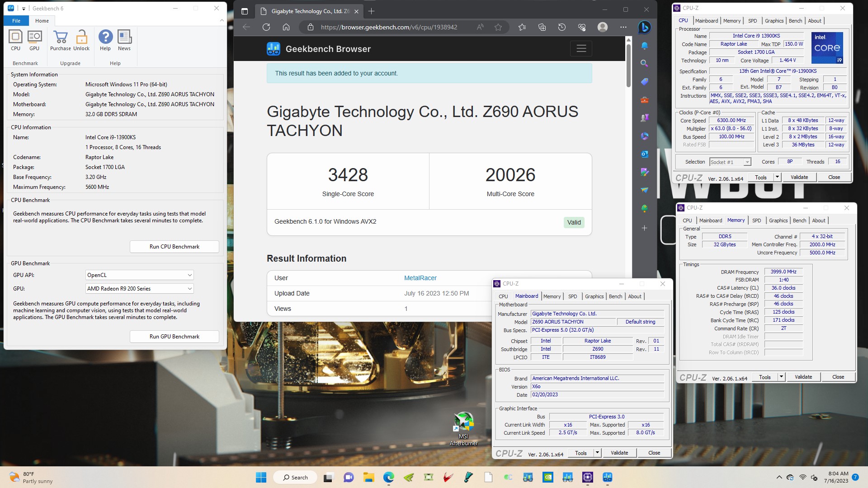Click the browser back arrow
The width and height of the screenshot is (868, 488).
pyautogui.click(x=246, y=27)
